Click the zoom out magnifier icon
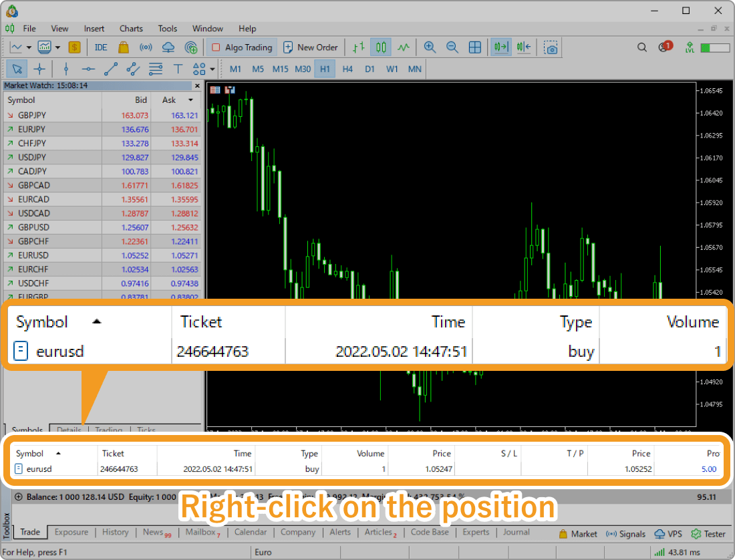 click(x=452, y=47)
